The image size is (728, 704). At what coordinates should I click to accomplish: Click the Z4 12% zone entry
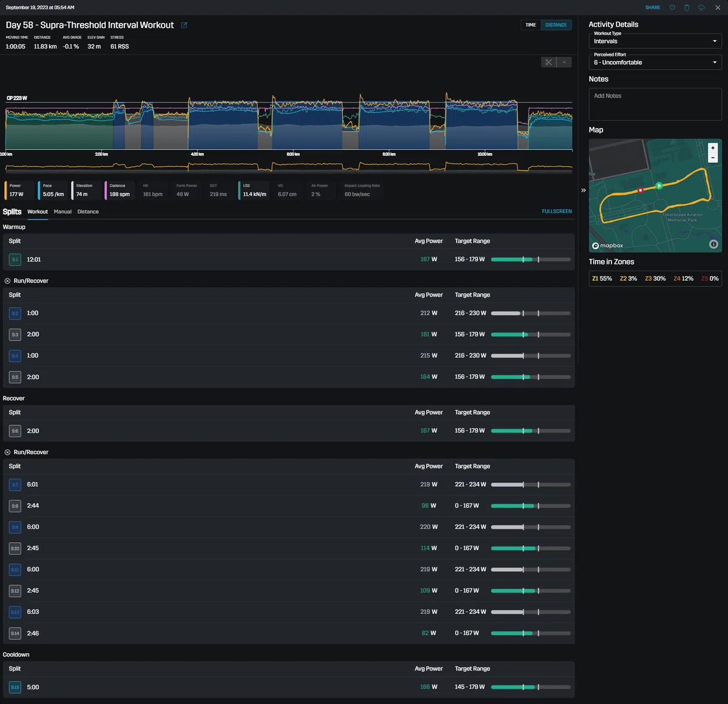pos(683,278)
